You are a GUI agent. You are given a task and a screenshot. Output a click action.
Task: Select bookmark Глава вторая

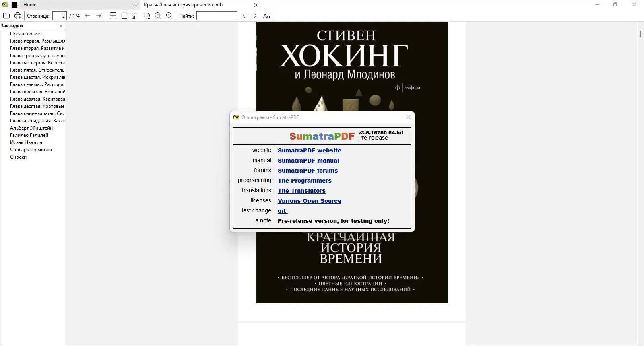[x=37, y=48]
